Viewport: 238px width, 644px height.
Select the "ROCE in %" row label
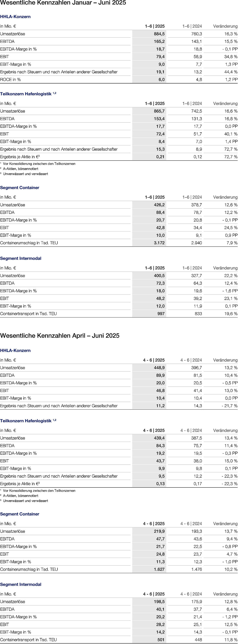pos(11,79)
